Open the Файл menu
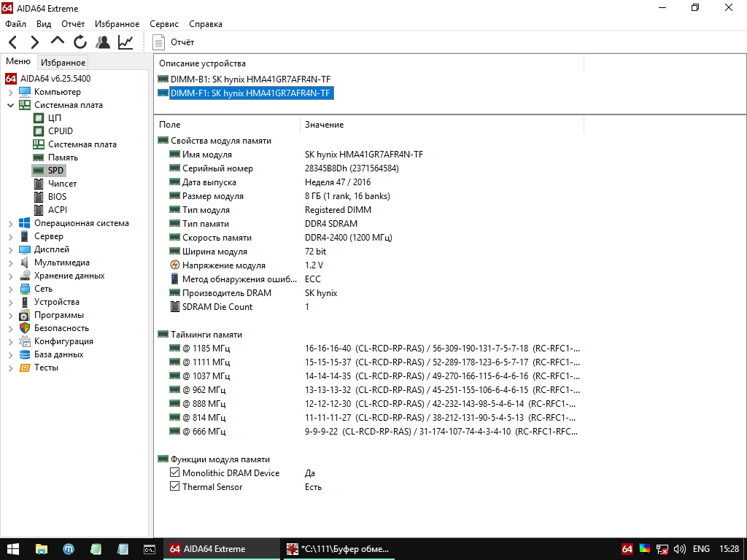This screenshot has height=560, width=747. [x=16, y=24]
